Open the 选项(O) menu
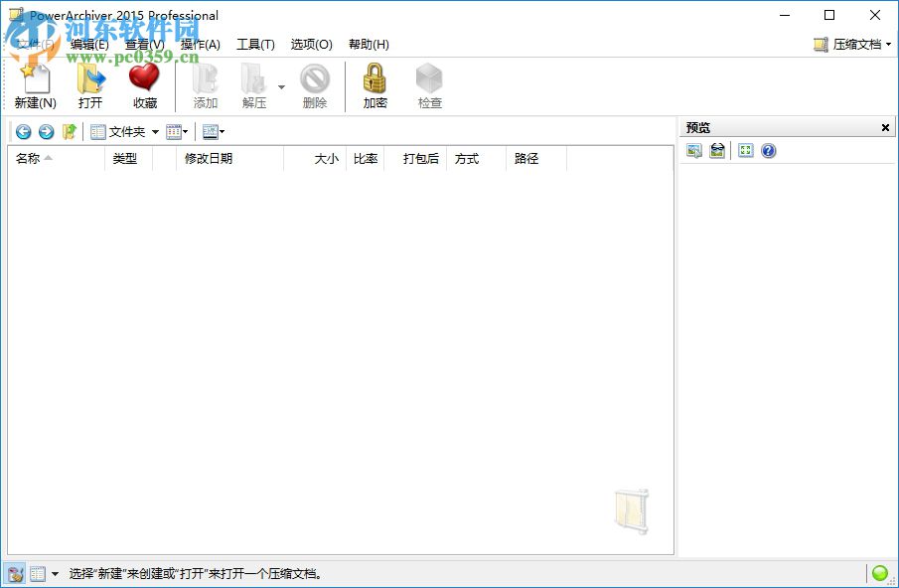This screenshot has height=588, width=899. click(311, 44)
